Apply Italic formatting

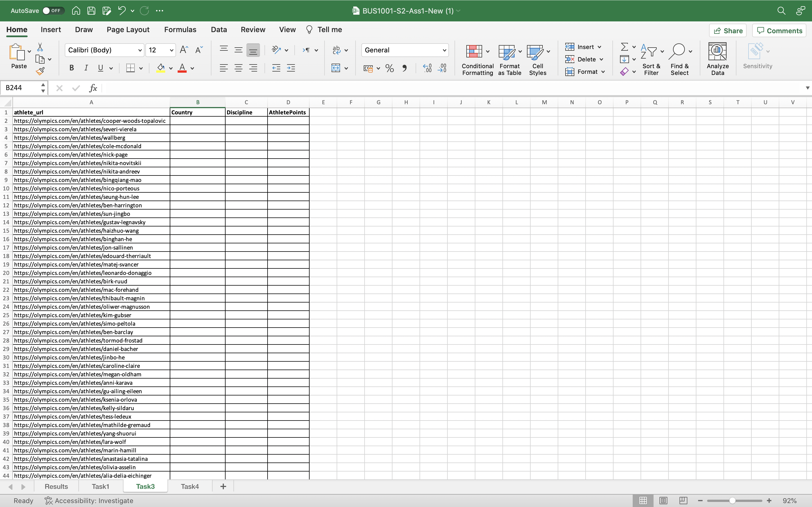coord(86,68)
